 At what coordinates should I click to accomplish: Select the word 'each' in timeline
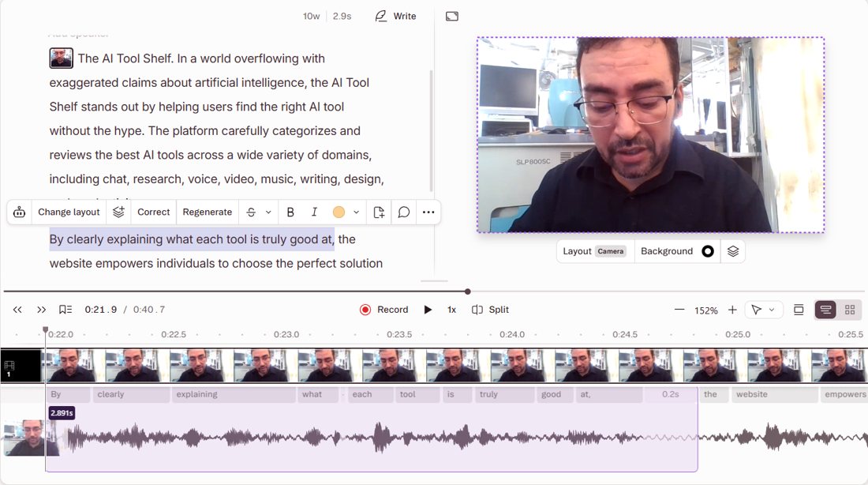coord(370,394)
